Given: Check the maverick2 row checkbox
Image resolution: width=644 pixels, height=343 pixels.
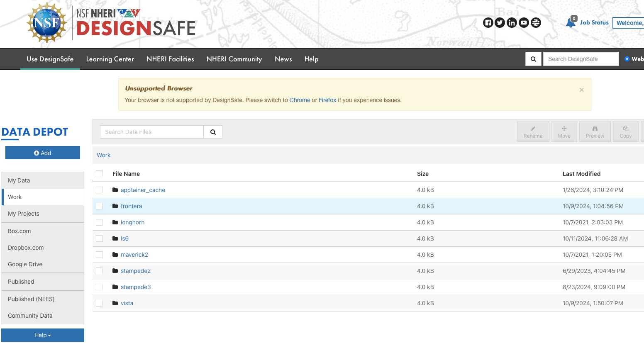Looking at the screenshot, I should pyautogui.click(x=99, y=255).
